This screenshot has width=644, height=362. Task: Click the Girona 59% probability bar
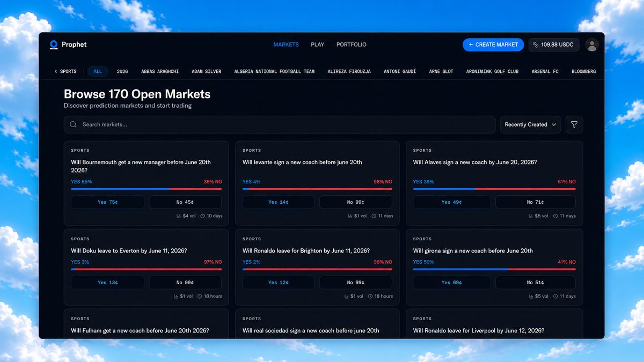494,269
